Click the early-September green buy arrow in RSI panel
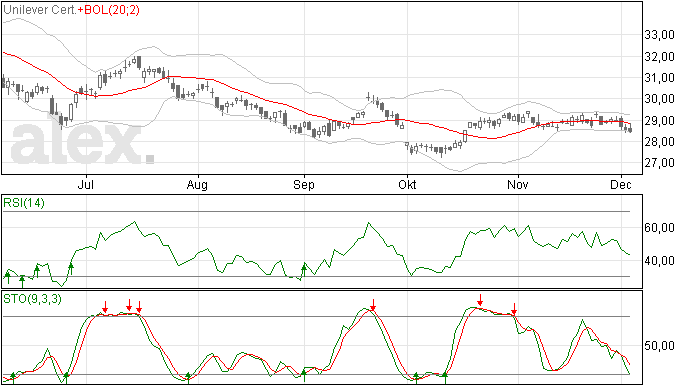Screen dimensions: 690x387 click(304, 271)
